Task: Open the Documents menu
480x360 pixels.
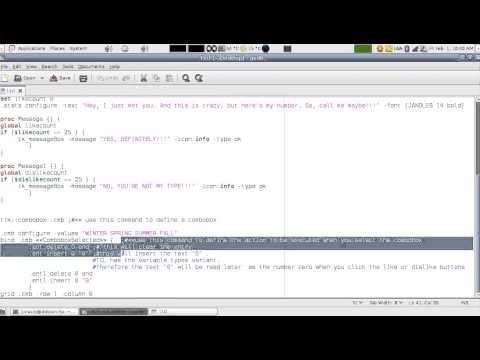Action: tap(91, 67)
